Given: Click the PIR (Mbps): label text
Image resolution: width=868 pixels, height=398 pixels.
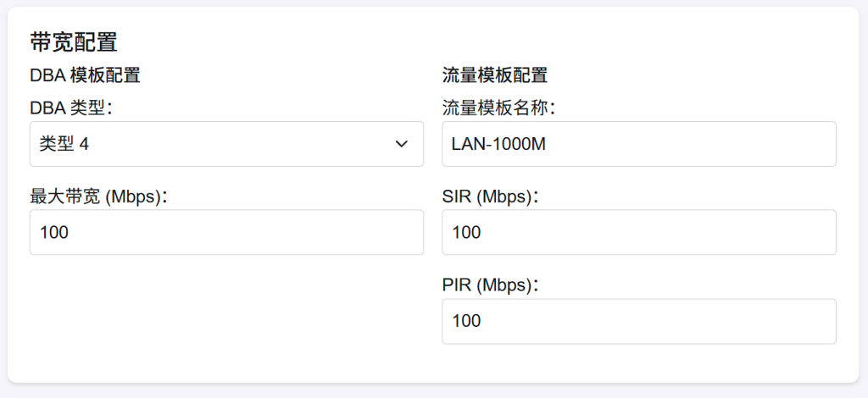Looking at the screenshot, I should tap(490, 285).
